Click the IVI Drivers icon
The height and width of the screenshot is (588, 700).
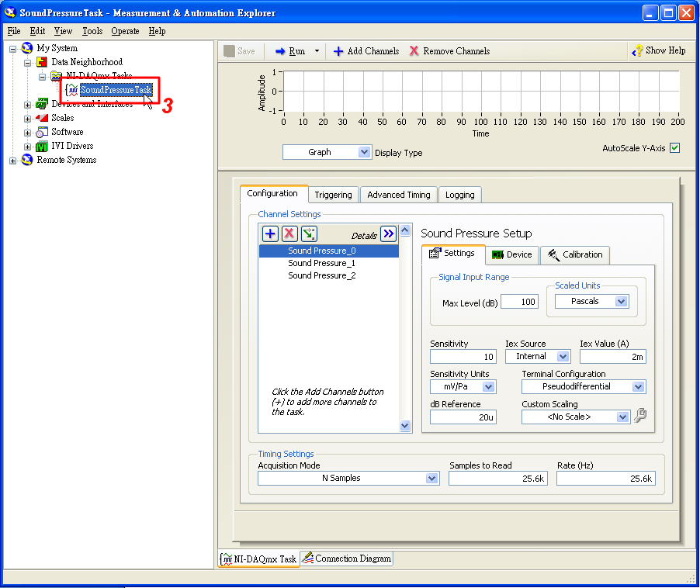click(42, 146)
